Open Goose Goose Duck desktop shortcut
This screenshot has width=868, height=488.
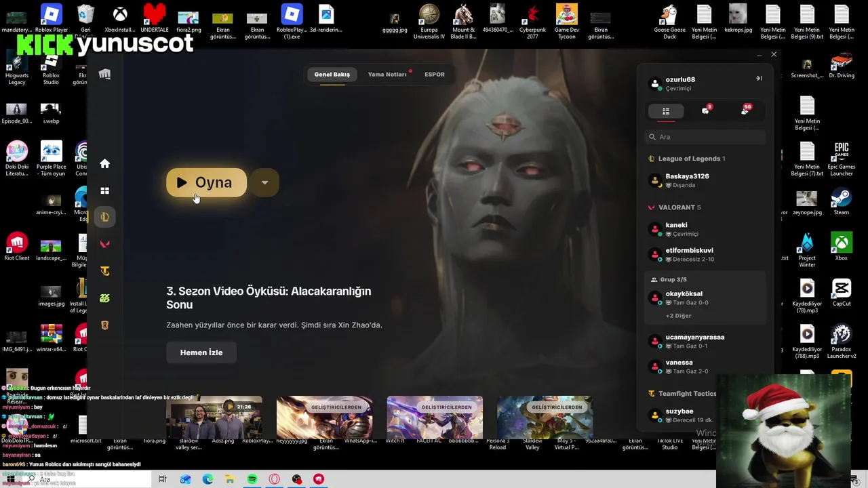click(669, 21)
